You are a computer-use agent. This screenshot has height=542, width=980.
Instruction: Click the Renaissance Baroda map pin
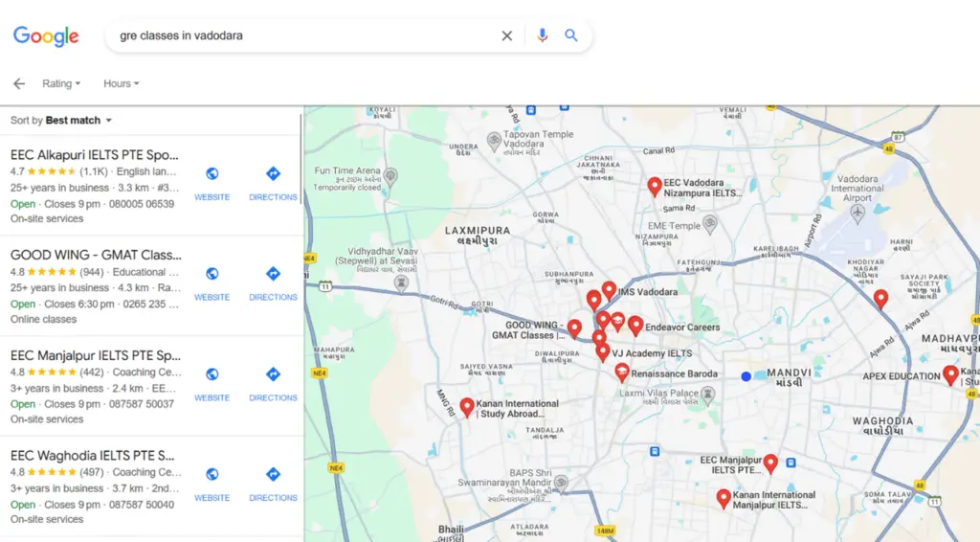click(x=622, y=373)
